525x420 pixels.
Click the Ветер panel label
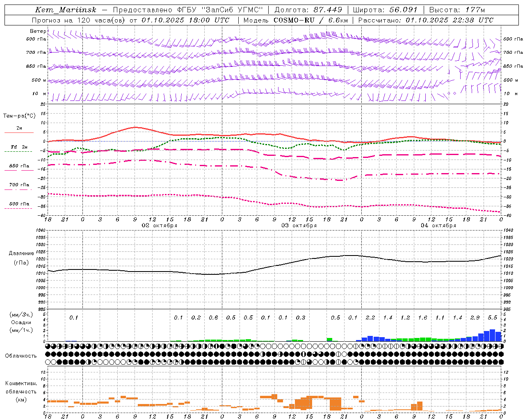[38, 31]
